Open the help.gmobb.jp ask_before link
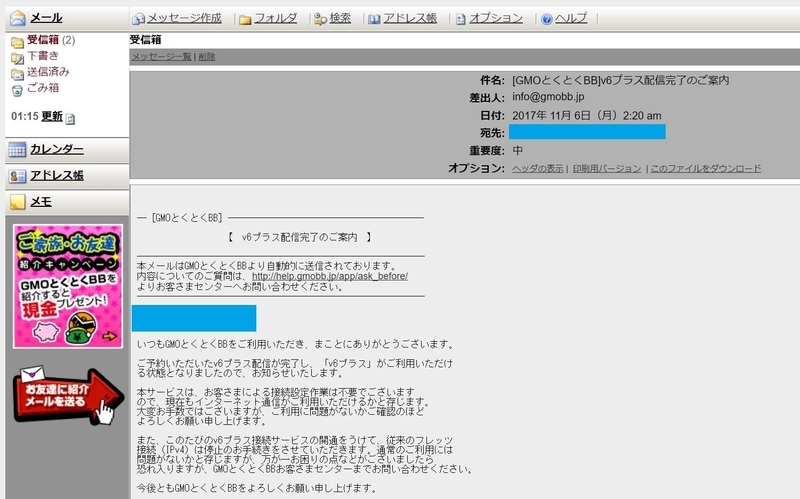800x499 pixels. (330, 276)
